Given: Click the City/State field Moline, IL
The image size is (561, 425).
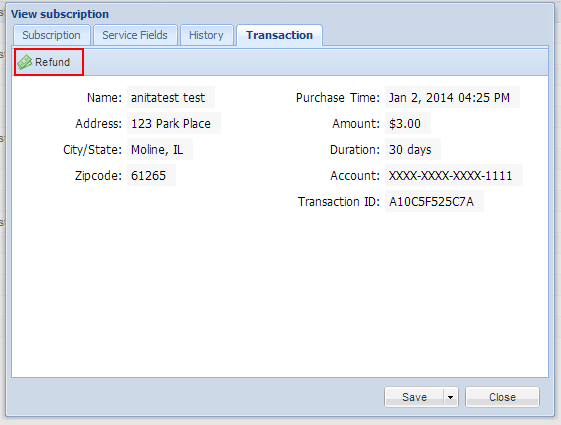Looking at the screenshot, I should [160, 149].
